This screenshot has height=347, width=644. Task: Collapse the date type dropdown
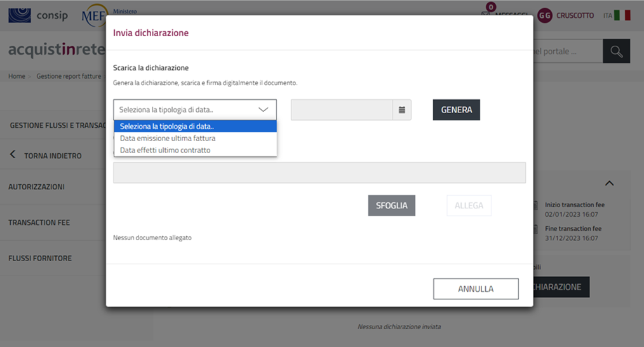coord(263,110)
